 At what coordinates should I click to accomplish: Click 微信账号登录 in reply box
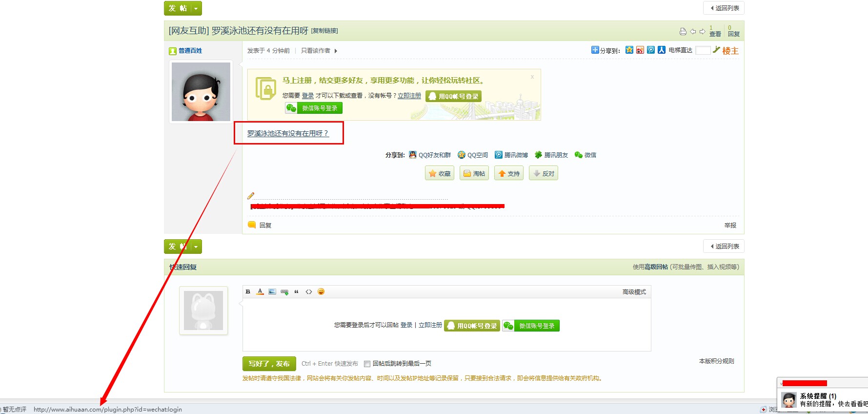[531, 326]
